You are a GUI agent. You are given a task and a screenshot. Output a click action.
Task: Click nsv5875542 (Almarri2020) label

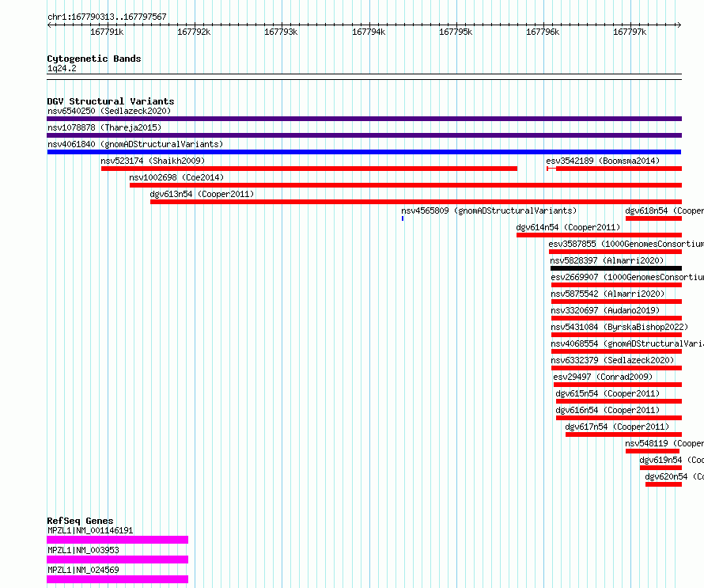[x=607, y=294]
